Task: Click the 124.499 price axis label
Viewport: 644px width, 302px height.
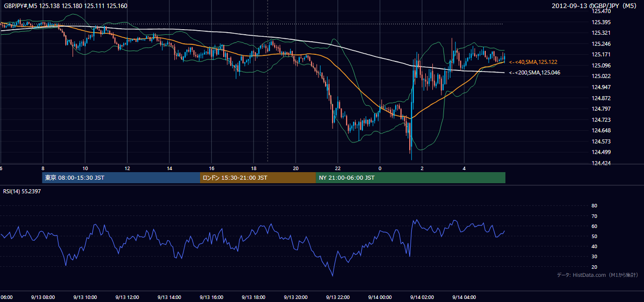Action: [x=602, y=152]
